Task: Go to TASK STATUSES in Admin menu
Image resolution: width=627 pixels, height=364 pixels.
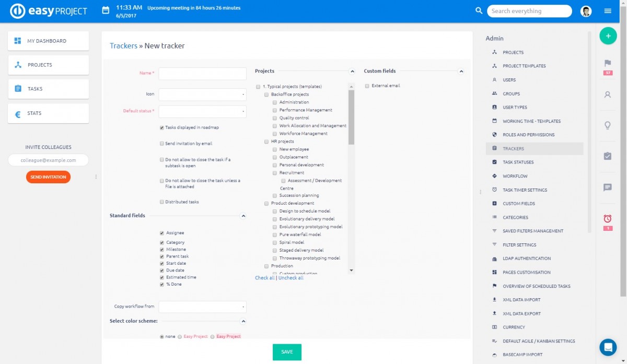Action: click(x=517, y=162)
